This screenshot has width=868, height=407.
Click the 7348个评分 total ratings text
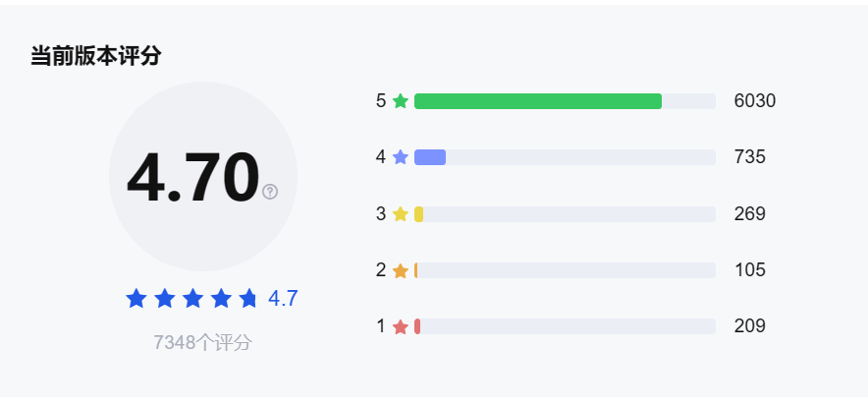(202, 342)
